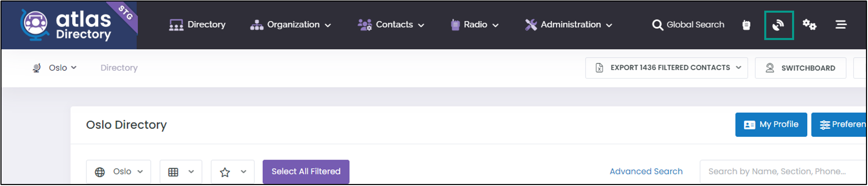Open the Radio menu
This screenshot has width=868, height=186.
(475, 25)
